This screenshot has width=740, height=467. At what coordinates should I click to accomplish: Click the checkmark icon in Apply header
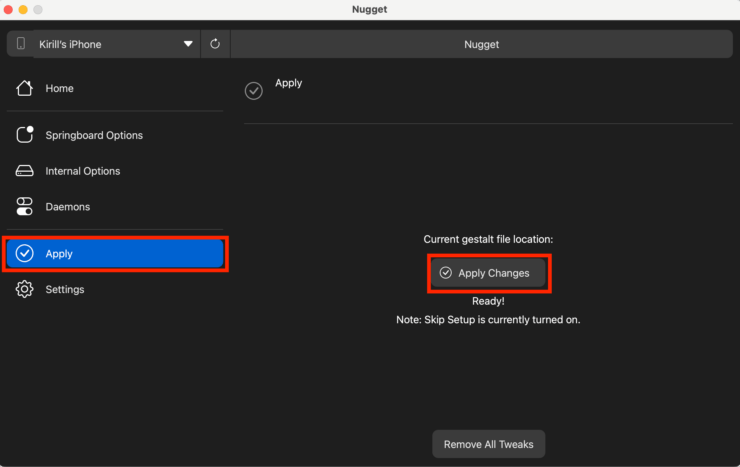(x=254, y=91)
